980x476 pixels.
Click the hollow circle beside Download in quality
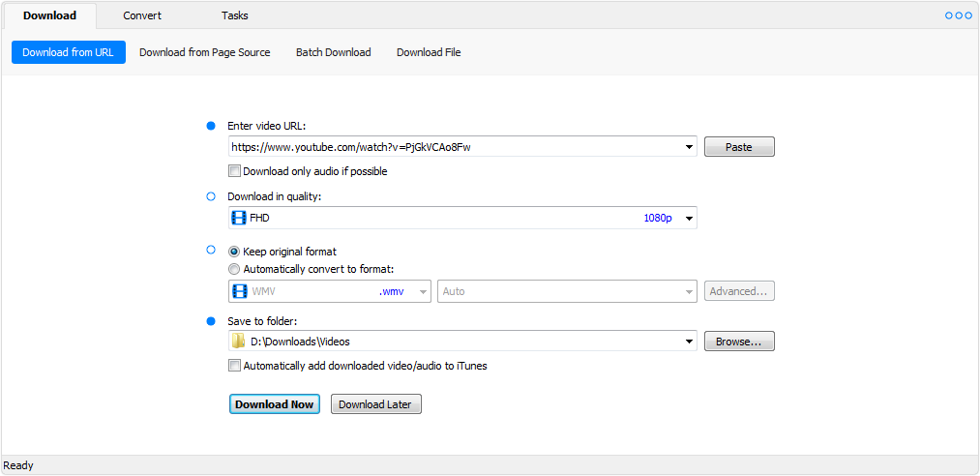tap(211, 196)
